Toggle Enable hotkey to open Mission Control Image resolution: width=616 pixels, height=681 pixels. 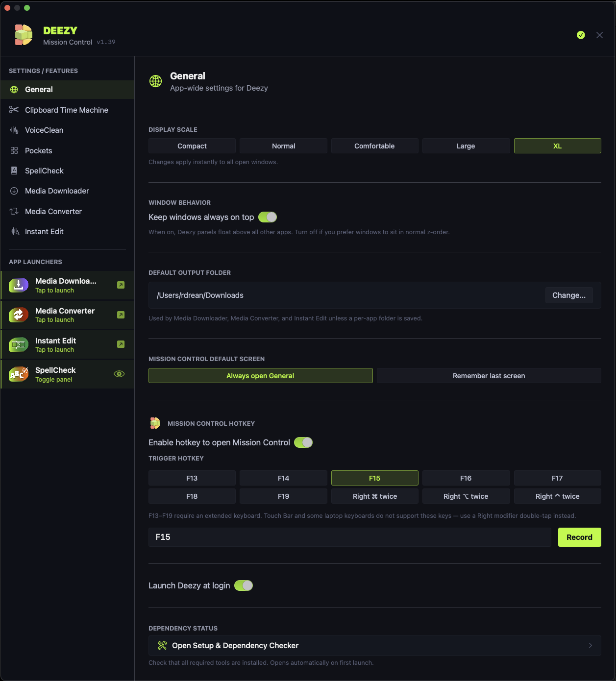coord(303,442)
